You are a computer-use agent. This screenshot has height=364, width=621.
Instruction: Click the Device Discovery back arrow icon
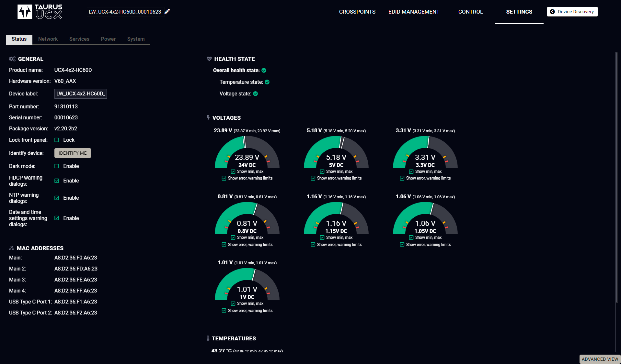[553, 12]
